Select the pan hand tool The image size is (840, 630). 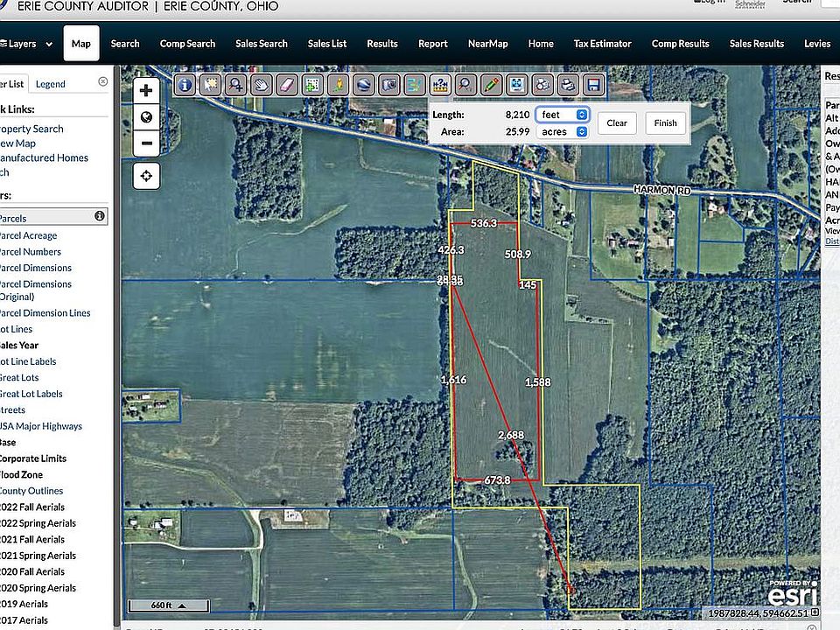tap(261, 85)
